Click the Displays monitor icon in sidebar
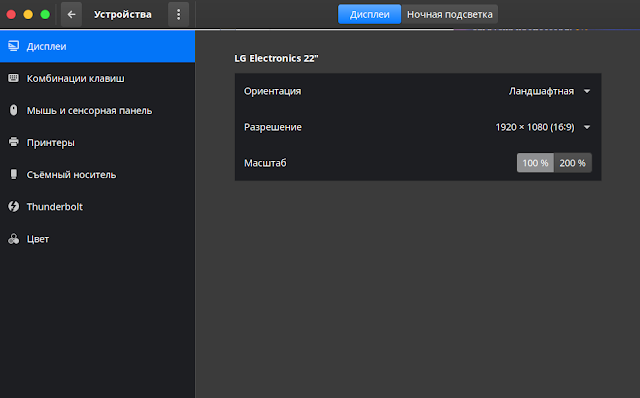Viewport: 640px width, 398px height. [x=13, y=46]
